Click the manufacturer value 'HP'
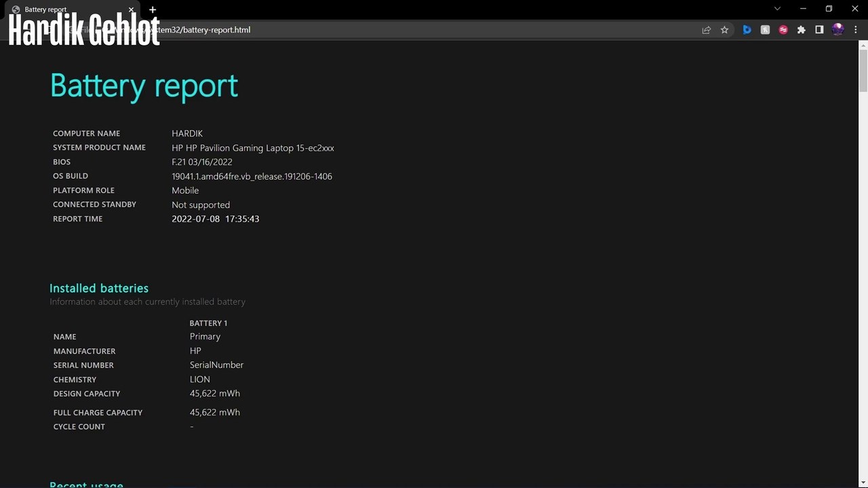 click(195, 350)
